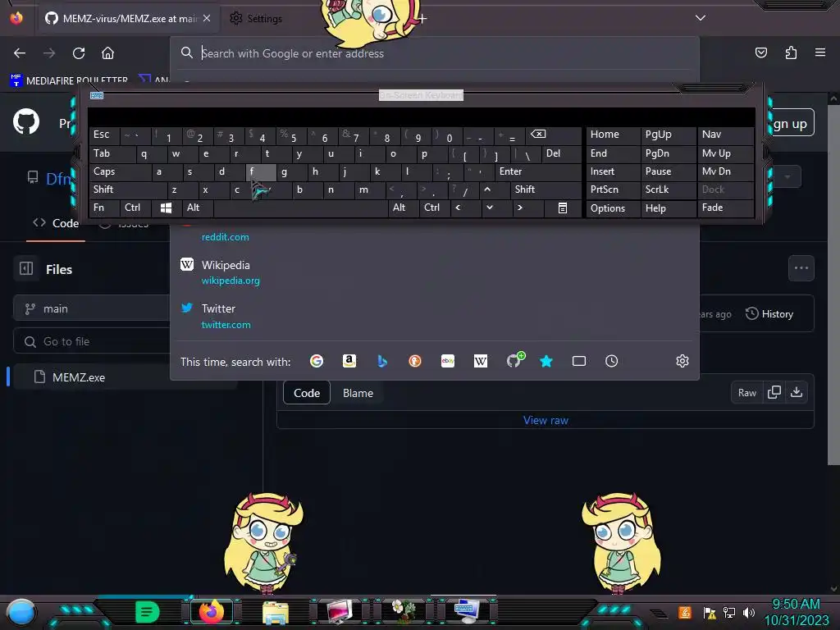
Task: Search this time with Bing
Action: point(382,361)
